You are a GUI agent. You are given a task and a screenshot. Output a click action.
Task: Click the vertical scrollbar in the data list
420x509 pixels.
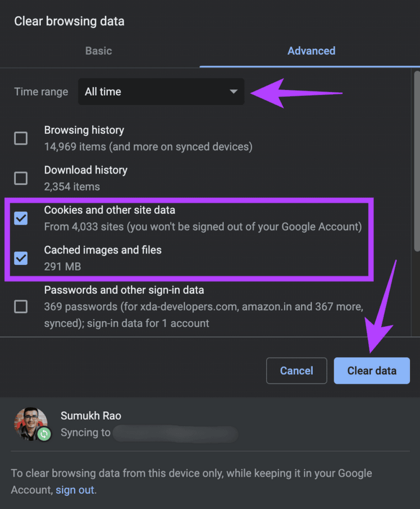point(415,153)
